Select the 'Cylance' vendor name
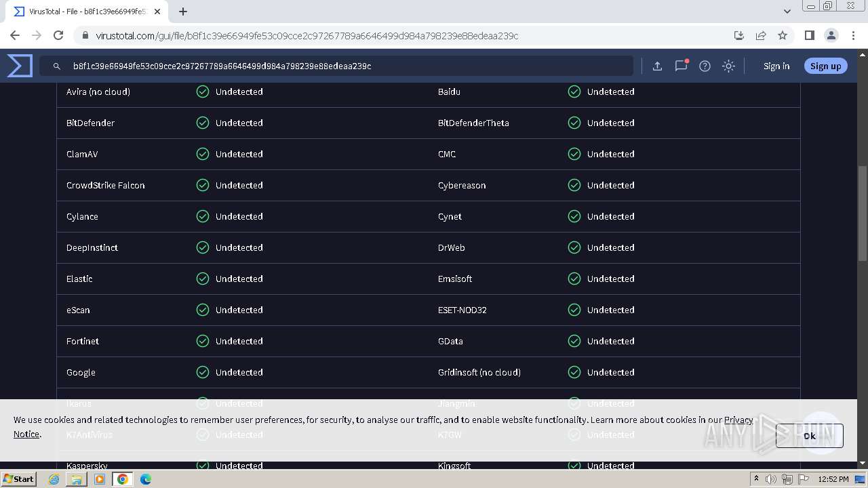This screenshot has height=488, width=868. (x=82, y=216)
